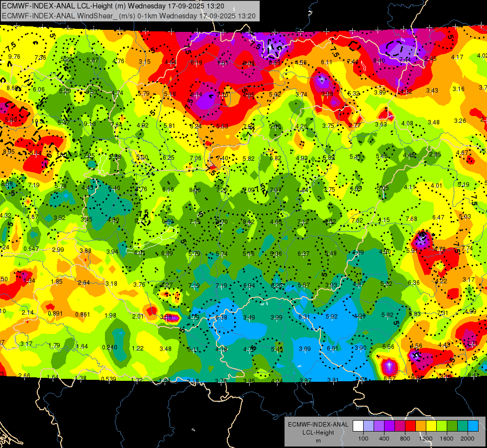Click the wind shear value 2.85
Image resolution: width=487 pixels, height=448 pixels.
(435, 154)
